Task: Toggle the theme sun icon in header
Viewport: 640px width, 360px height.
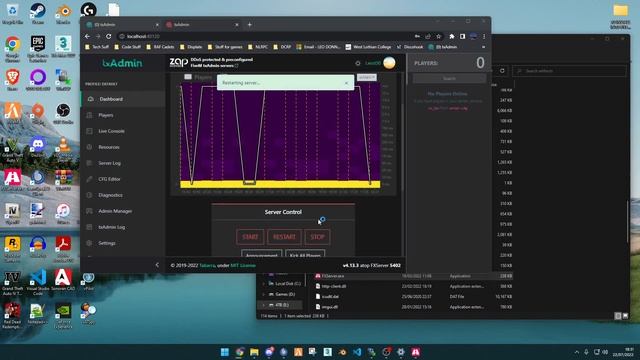Action: 358,63
